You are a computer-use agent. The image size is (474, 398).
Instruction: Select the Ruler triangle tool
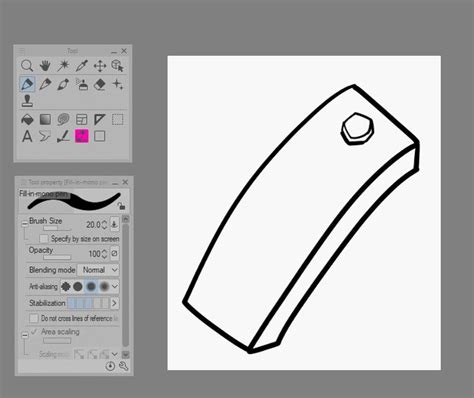[99, 119]
